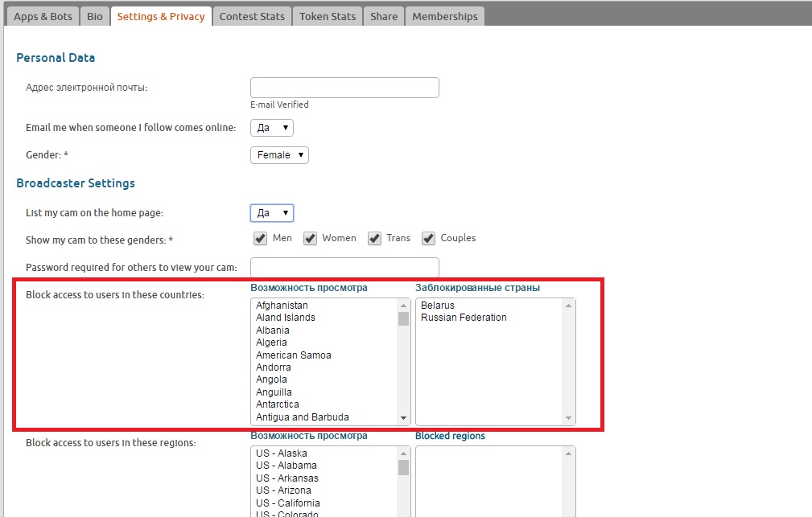812x517 pixels.
Task: Select Afghanistan in the countries list
Action: tap(282, 306)
